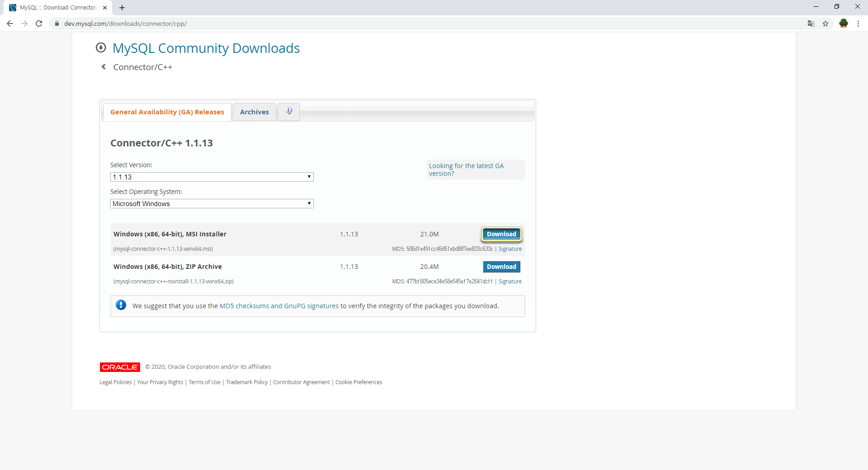Go back using browser back arrow
This screenshot has height=470, width=868.
(10, 23)
